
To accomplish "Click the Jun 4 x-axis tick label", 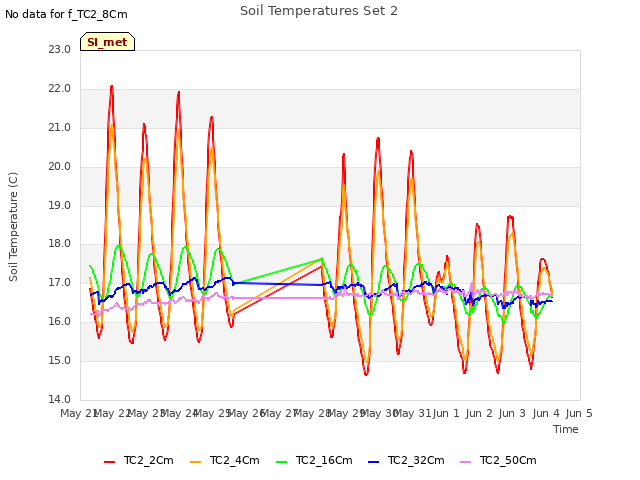I will click(546, 413).
